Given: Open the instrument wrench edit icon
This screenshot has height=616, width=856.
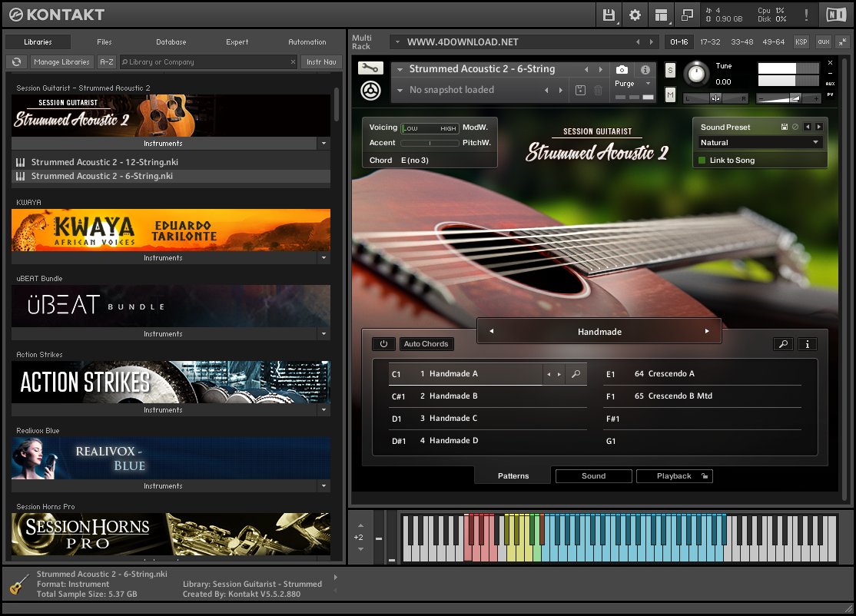Looking at the screenshot, I should pos(370,68).
